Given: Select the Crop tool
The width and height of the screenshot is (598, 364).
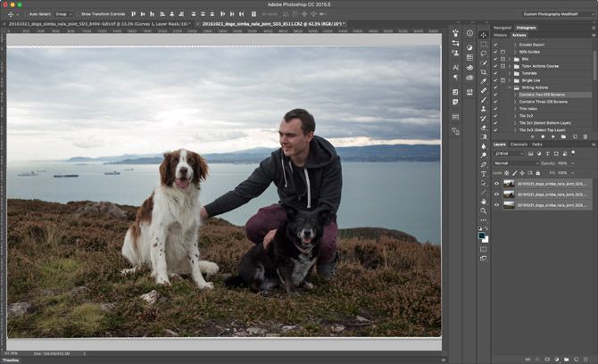Looking at the screenshot, I should tap(483, 72).
